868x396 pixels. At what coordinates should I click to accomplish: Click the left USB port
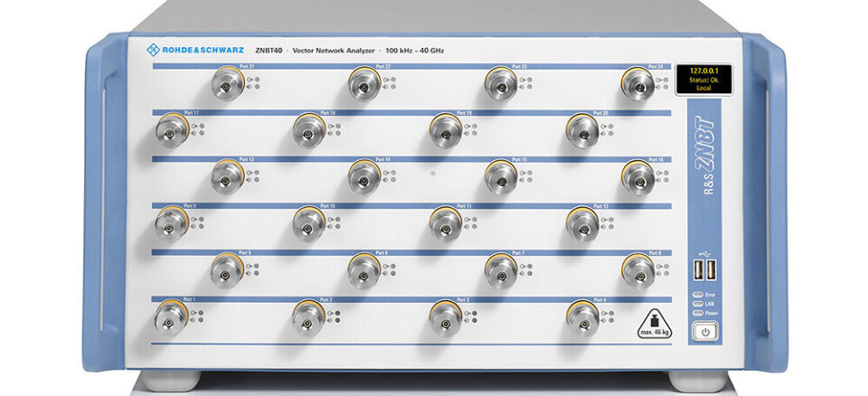pos(698,270)
